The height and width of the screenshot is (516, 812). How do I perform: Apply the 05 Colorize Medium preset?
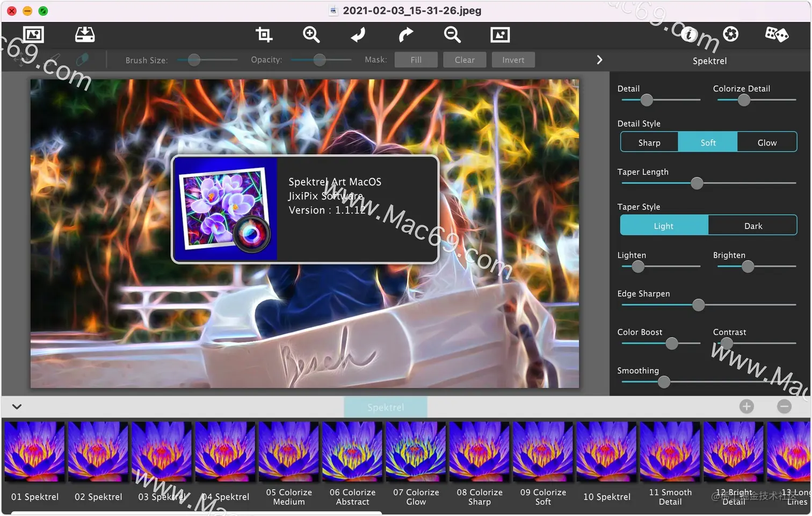[x=289, y=451]
